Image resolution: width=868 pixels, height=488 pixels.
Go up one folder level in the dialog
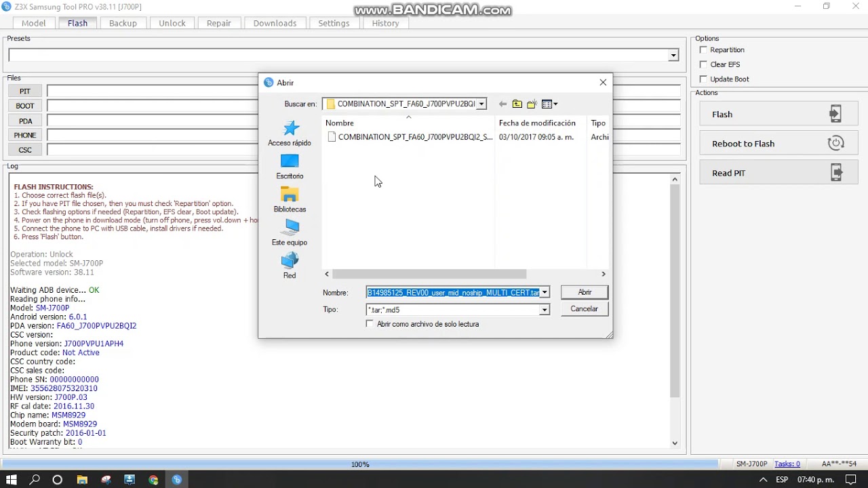pyautogui.click(x=517, y=104)
